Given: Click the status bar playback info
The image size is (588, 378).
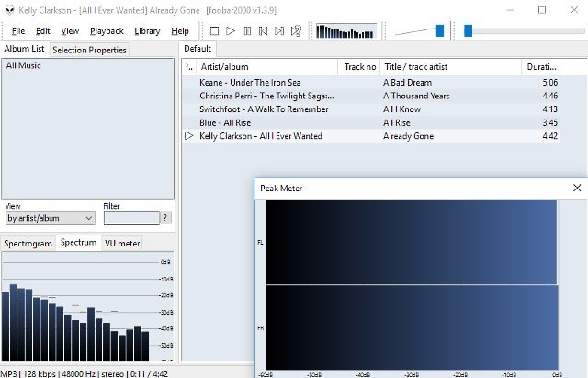Looking at the screenshot, I should (x=85, y=373).
